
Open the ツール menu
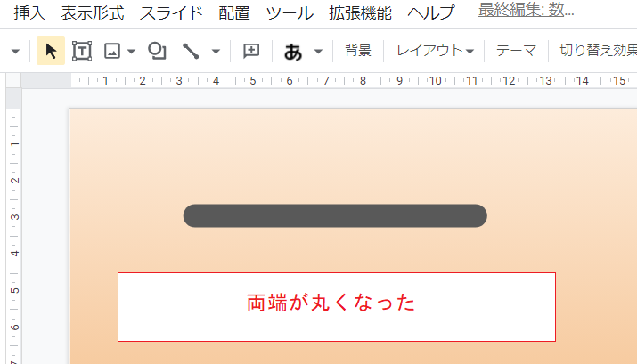(x=290, y=13)
